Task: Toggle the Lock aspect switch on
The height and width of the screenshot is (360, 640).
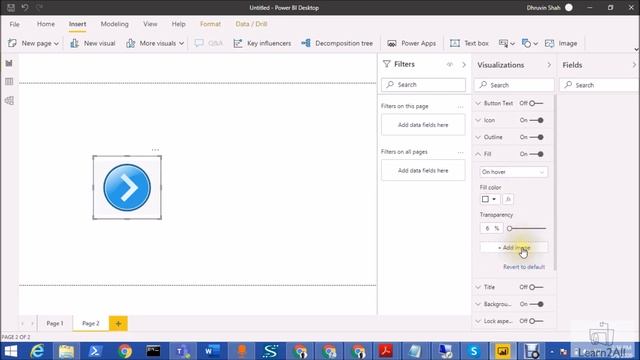Action: (x=536, y=321)
